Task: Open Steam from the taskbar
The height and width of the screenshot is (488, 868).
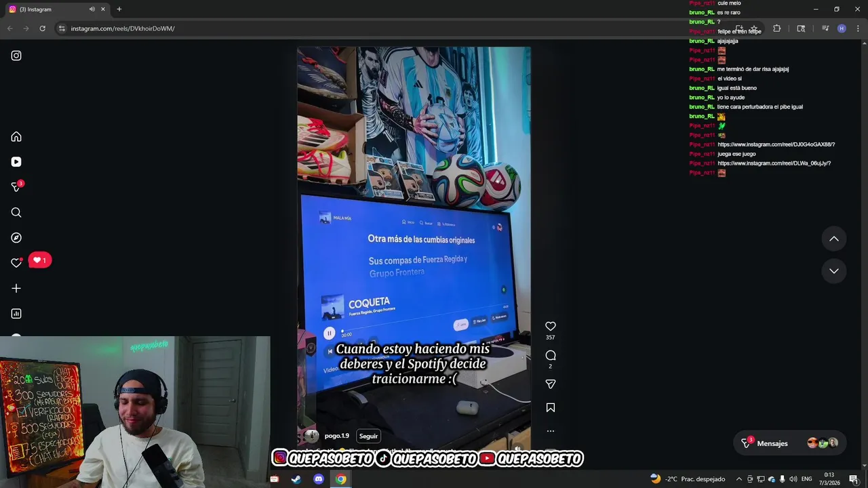Action: pos(296,479)
